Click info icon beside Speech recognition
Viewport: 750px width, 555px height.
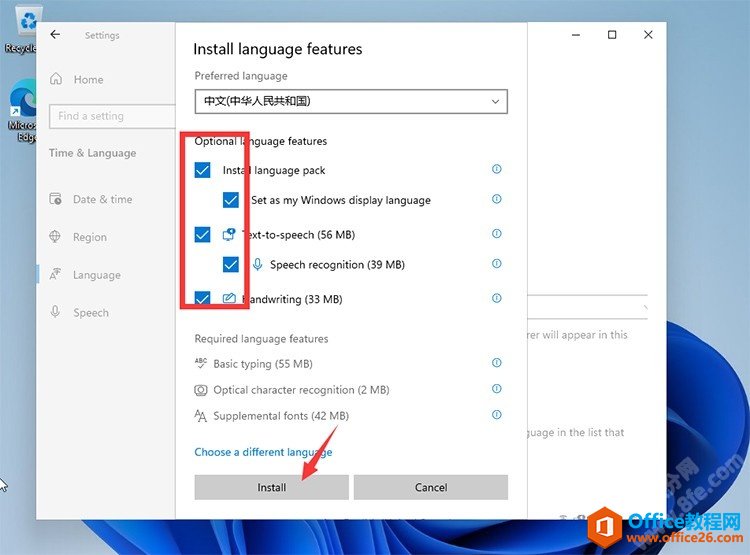tap(497, 264)
